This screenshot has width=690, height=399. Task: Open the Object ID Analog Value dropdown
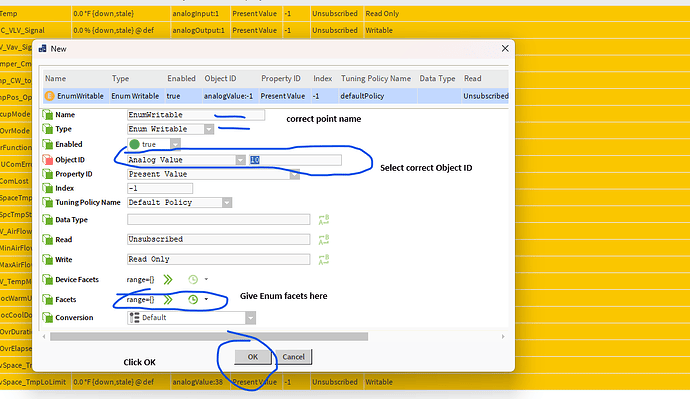click(x=240, y=160)
